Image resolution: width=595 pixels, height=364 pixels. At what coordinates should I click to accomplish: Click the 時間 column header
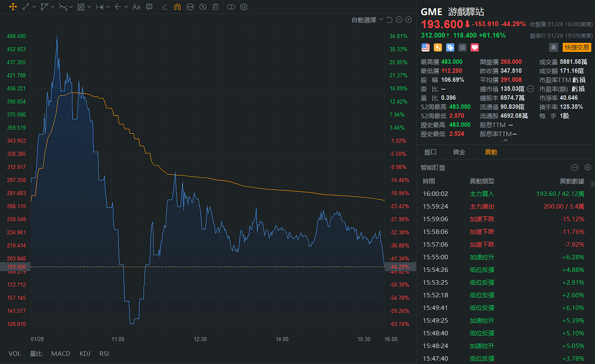coord(429,181)
